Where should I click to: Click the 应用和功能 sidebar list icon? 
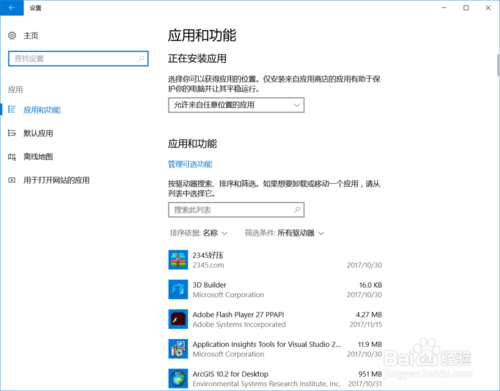12,109
